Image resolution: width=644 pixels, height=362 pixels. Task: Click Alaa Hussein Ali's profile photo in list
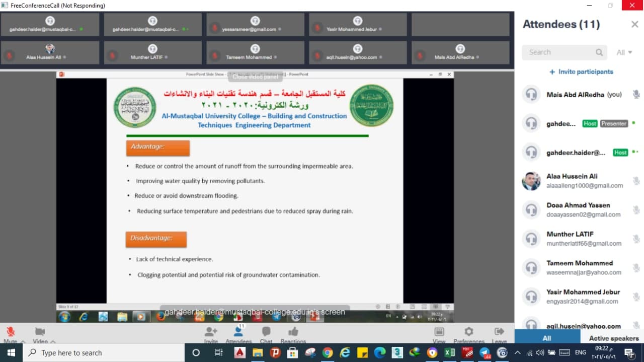click(x=531, y=181)
